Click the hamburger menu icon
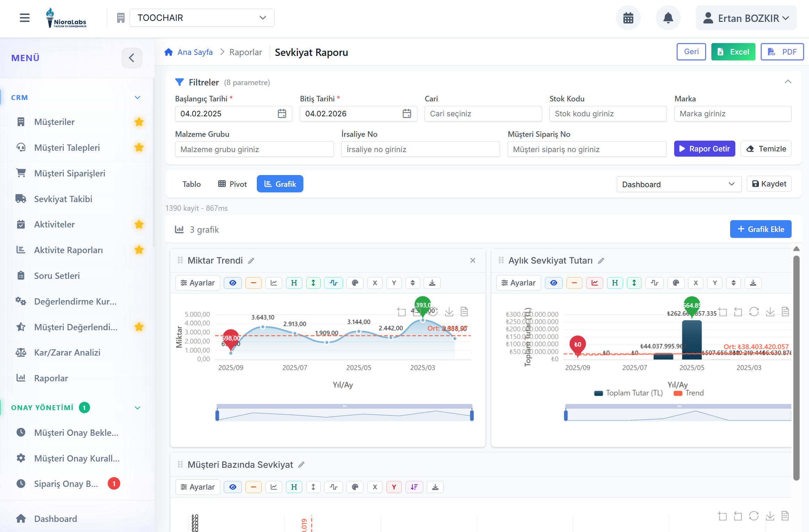809x532 pixels. pos(25,18)
